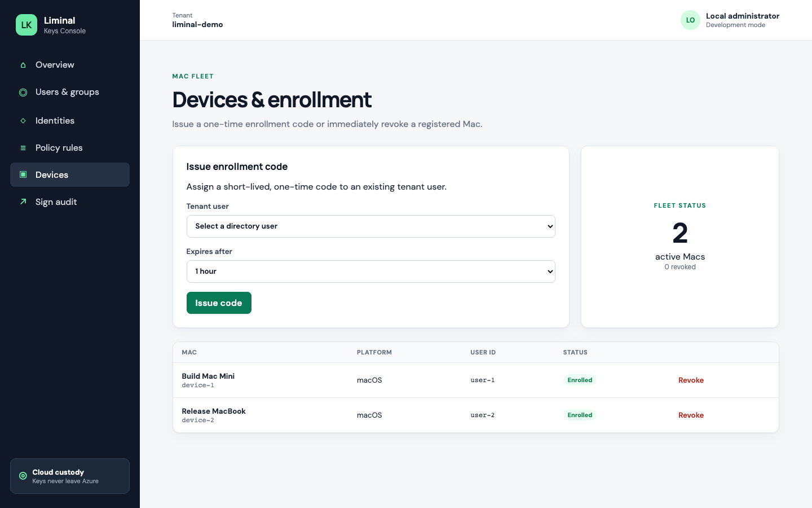Image resolution: width=812 pixels, height=508 pixels.
Task: Click Enrolled badge for Release MacBook
Action: point(580,415)
